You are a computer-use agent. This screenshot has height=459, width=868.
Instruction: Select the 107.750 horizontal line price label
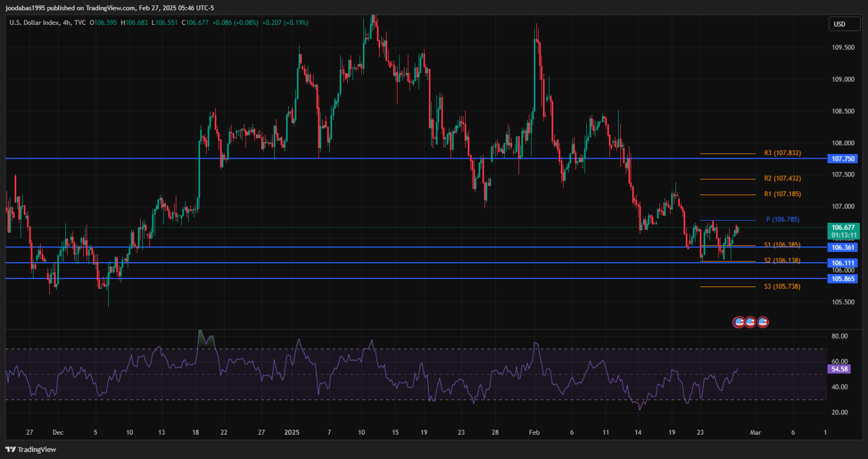[843, 158]
